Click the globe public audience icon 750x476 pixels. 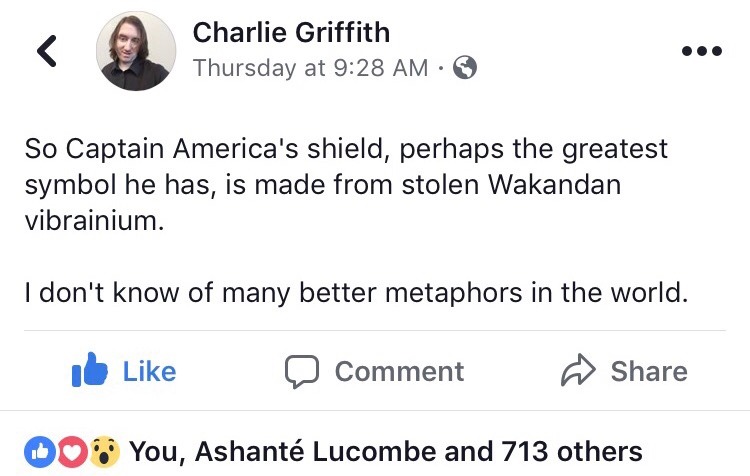point(465,68)
